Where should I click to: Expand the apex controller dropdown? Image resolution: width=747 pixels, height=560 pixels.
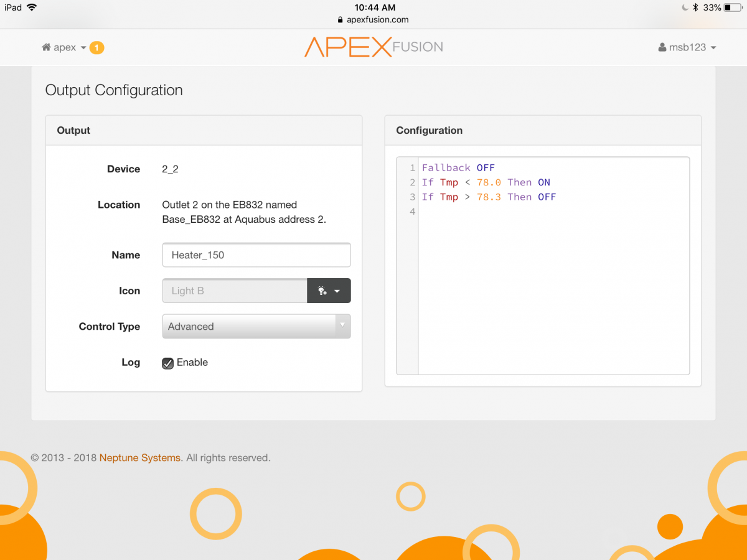click(68, 48)
